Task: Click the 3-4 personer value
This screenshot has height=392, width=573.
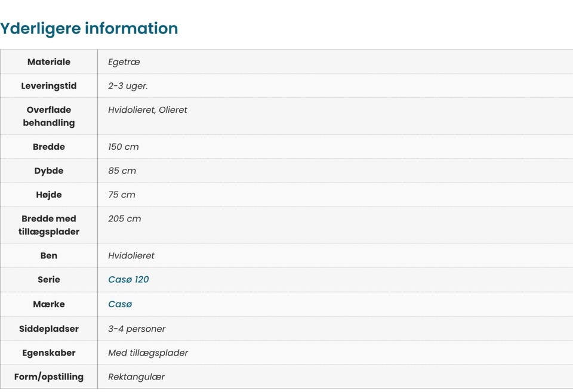Action: [137, 328]
